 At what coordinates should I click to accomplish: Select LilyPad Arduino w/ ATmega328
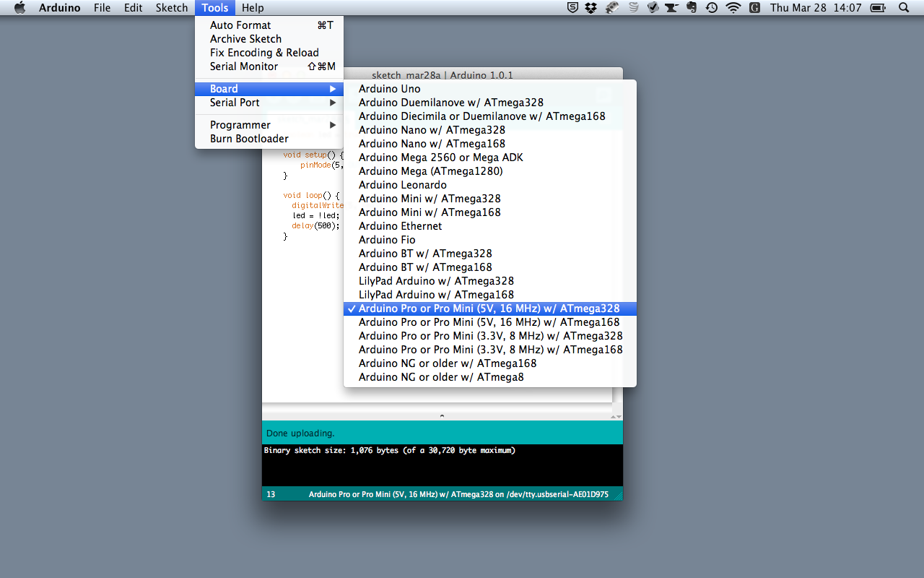tap(490, 281)
